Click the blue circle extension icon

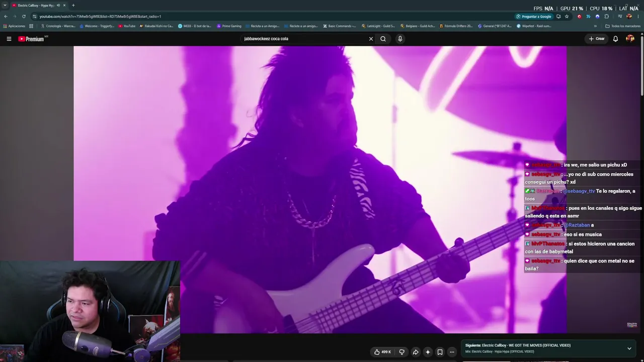point(597,16)
